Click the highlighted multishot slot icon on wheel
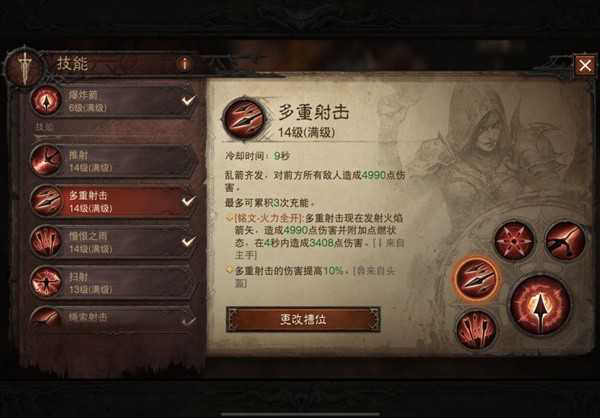This screenshot has height=418, width=600. [x=477, y=280]
